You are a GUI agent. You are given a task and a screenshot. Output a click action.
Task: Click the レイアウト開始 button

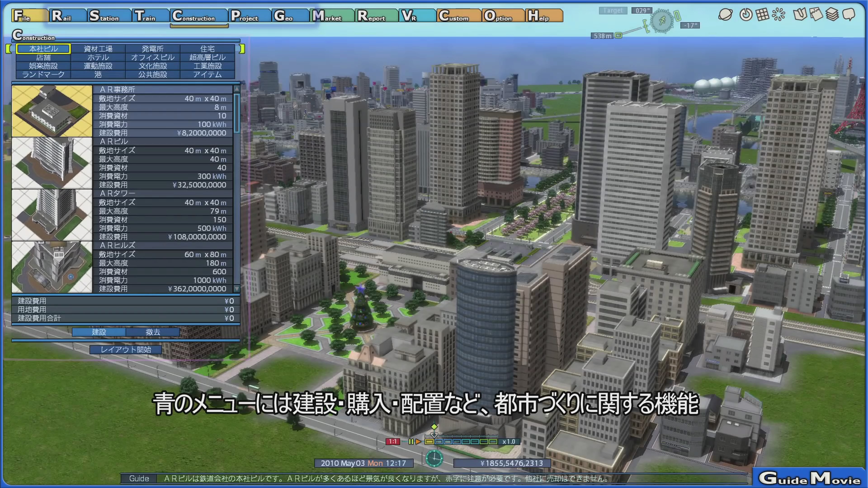coord(126,350)
